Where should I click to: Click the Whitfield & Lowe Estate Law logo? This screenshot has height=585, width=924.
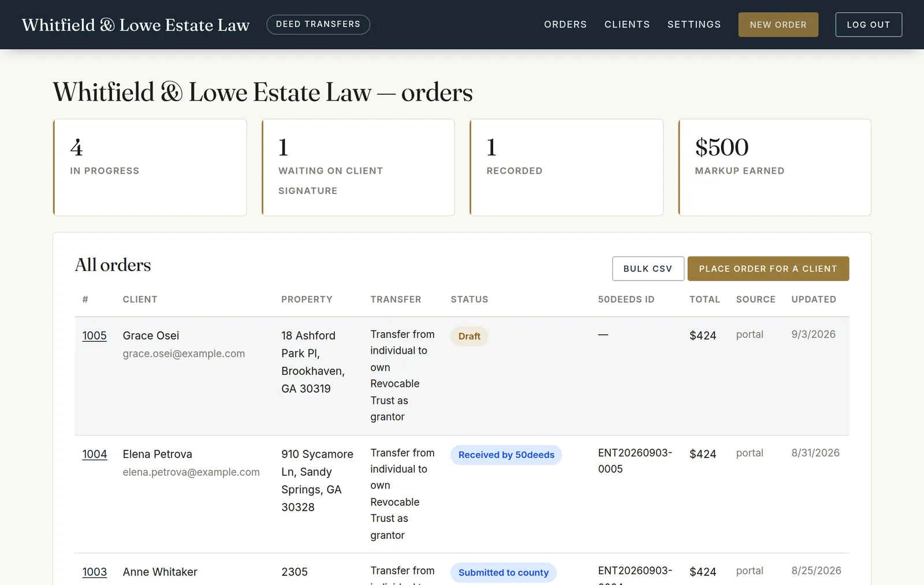click(136, 25)
